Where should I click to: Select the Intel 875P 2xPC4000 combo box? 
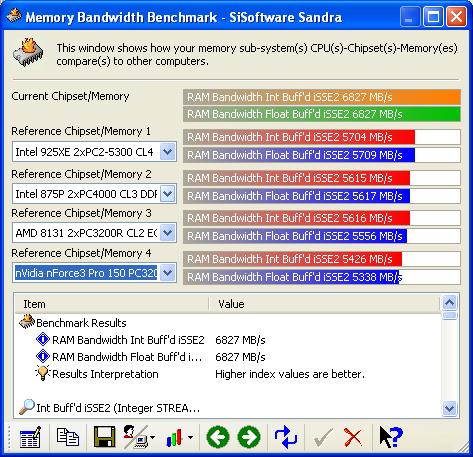[x=94, y=194]
